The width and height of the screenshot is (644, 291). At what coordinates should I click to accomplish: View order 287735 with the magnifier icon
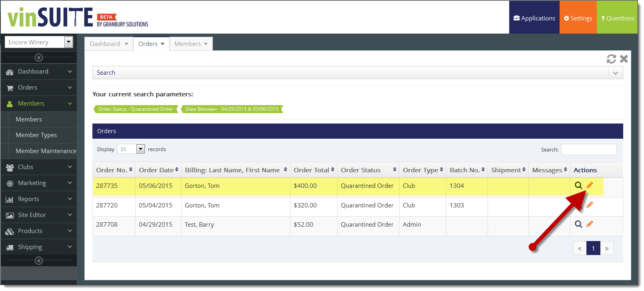click(578, 185)
